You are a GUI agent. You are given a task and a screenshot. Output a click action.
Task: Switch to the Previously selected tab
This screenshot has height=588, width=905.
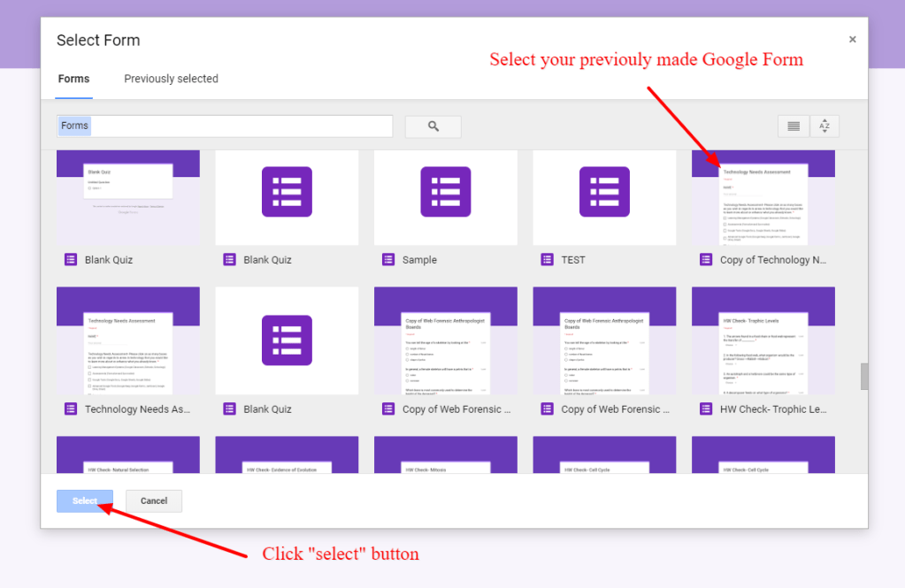171,79
